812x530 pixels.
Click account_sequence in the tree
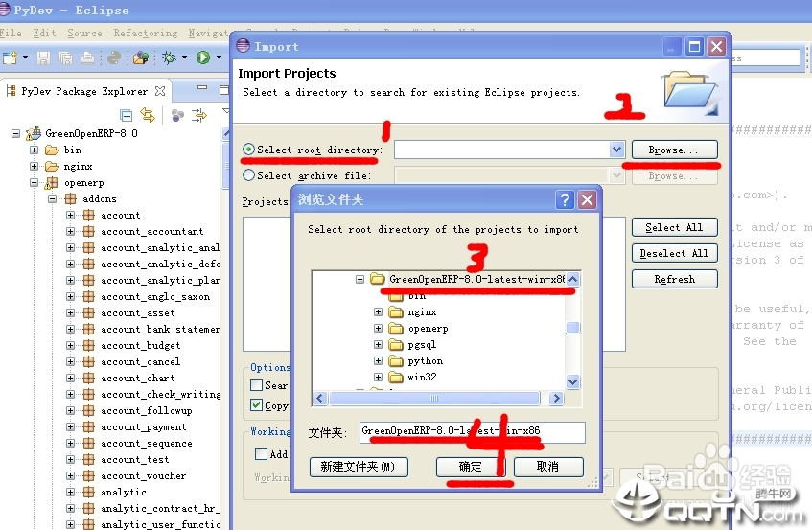[147, 443]
